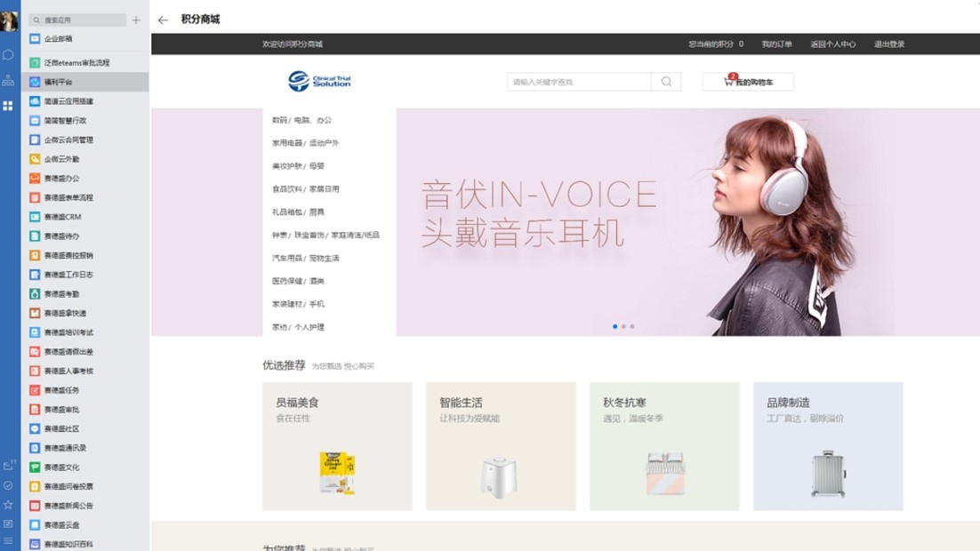Click the keyword search input field

[580, 82]
